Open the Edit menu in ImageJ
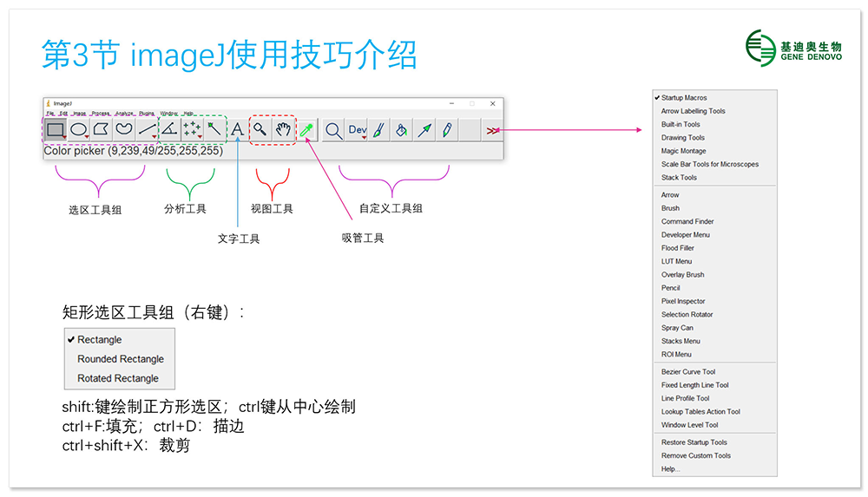The height and width of the screenshot is (497, 868). coord(63,113)
